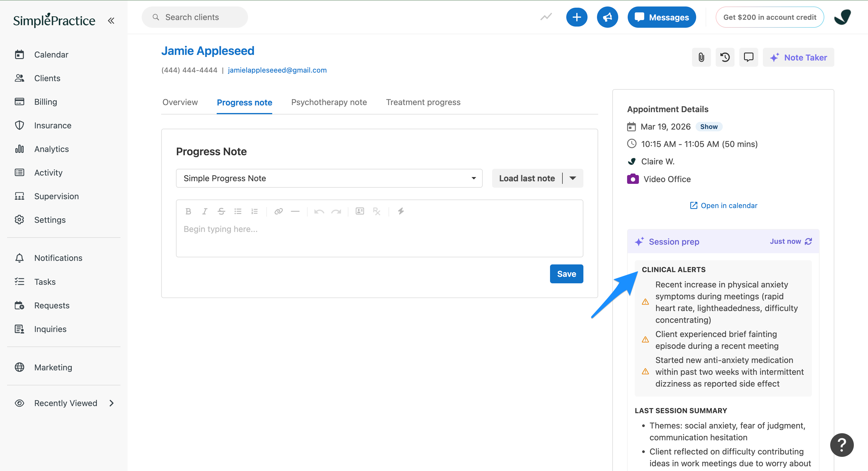868x471 pixels.
Task: Open the Activity page
Action: pyautogui.click(x=48, y=173)
